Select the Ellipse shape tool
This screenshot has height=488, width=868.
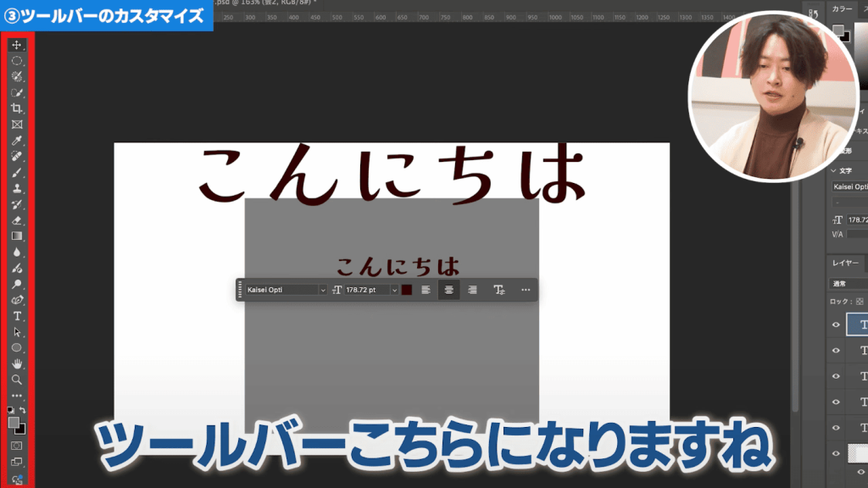[x=17, y=348]
